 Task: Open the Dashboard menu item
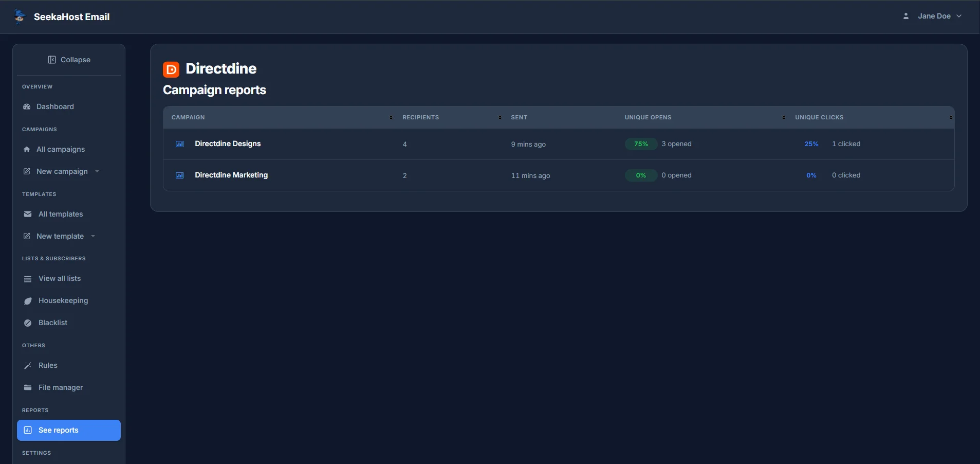pos(69,106)
